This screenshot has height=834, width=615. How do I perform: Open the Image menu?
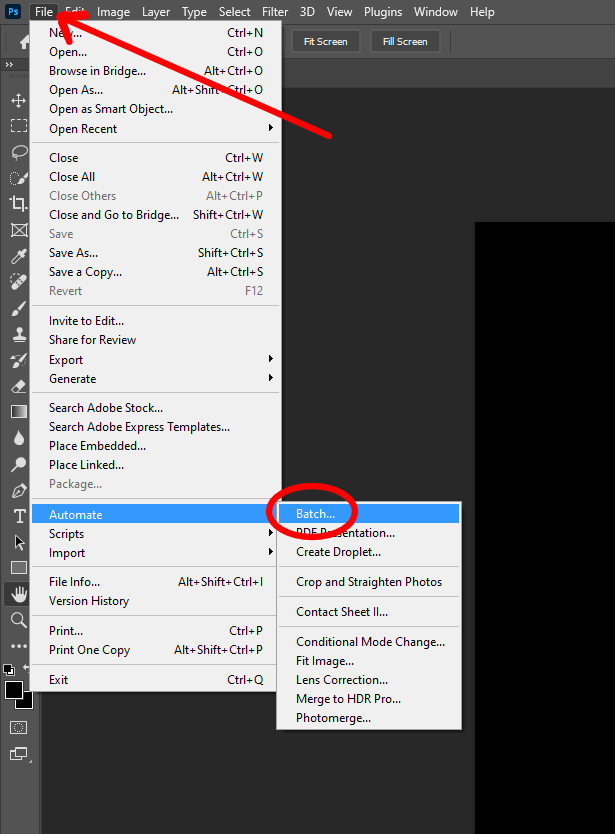point(113,12)
